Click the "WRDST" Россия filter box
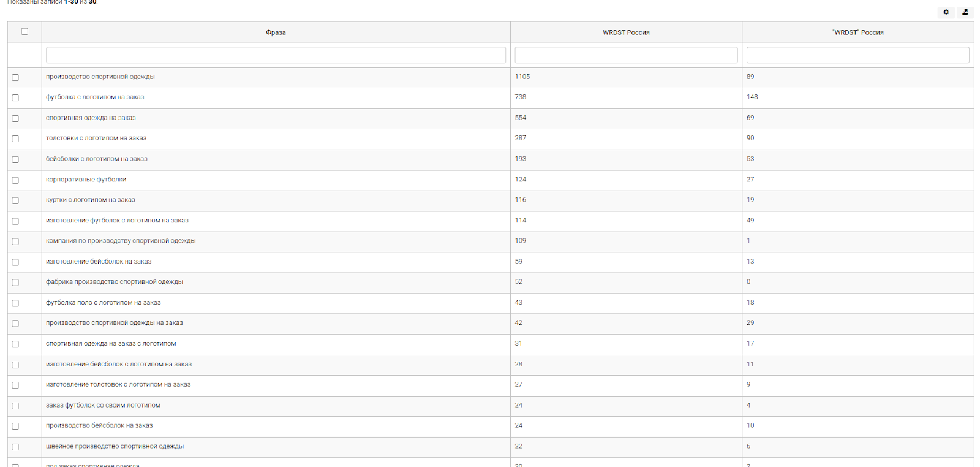Screen dimensions: 980x467 click(858, 55)
